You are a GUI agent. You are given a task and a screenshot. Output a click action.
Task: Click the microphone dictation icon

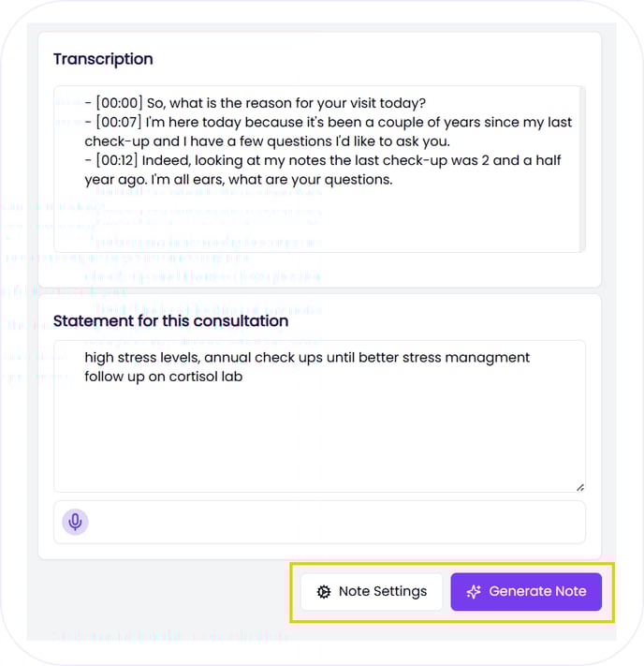76,522
